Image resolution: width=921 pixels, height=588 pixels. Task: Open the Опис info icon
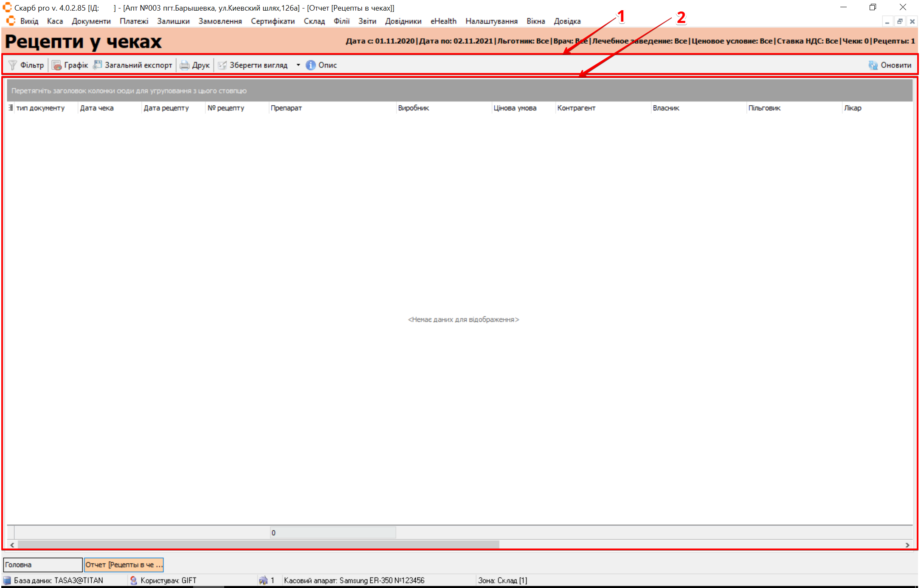click(x=310, y=65)
